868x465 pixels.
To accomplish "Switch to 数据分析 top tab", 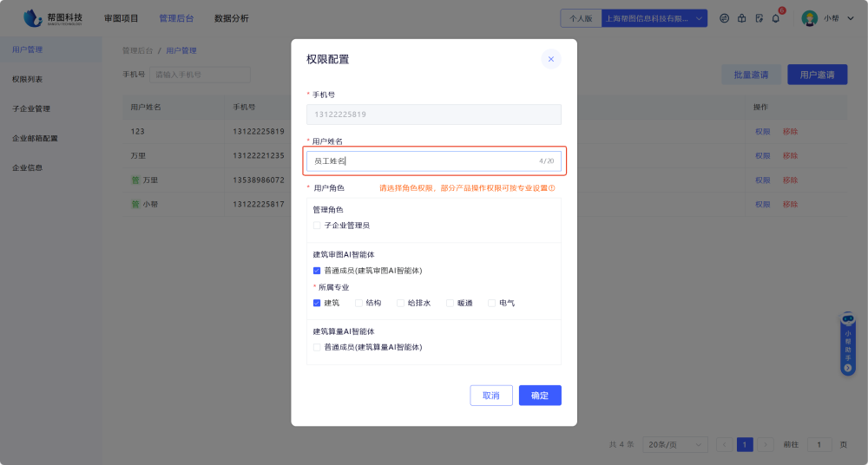I will coord(231,18).
